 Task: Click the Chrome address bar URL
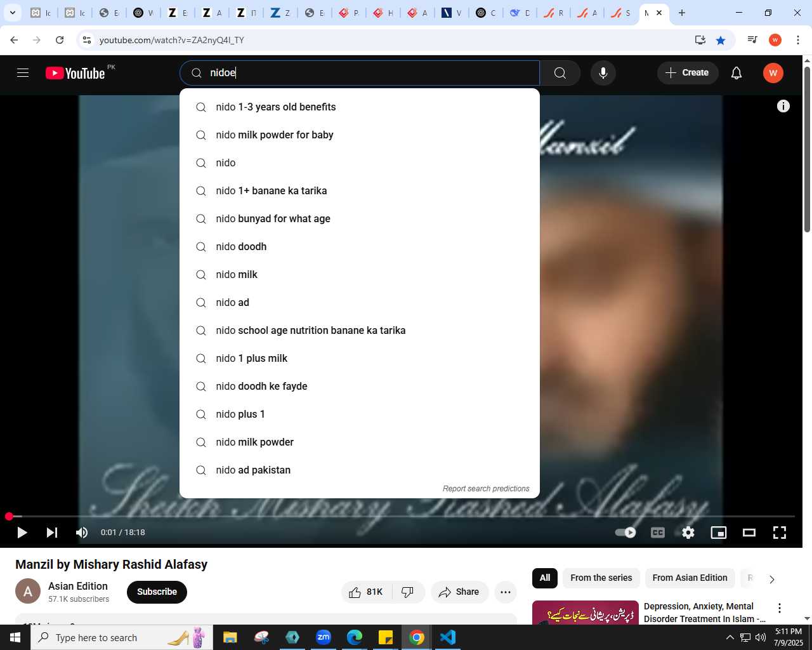(172, 40)
